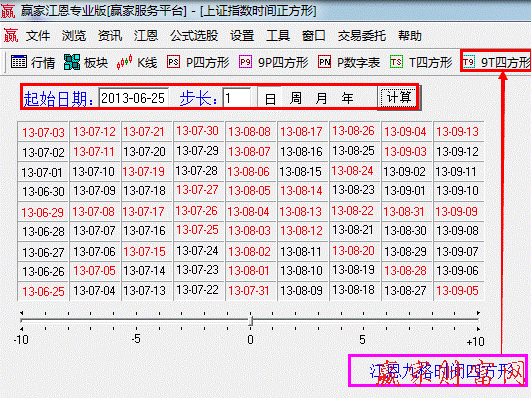
Task: Select the 年 year period option
Action: [x=347, y=99]
